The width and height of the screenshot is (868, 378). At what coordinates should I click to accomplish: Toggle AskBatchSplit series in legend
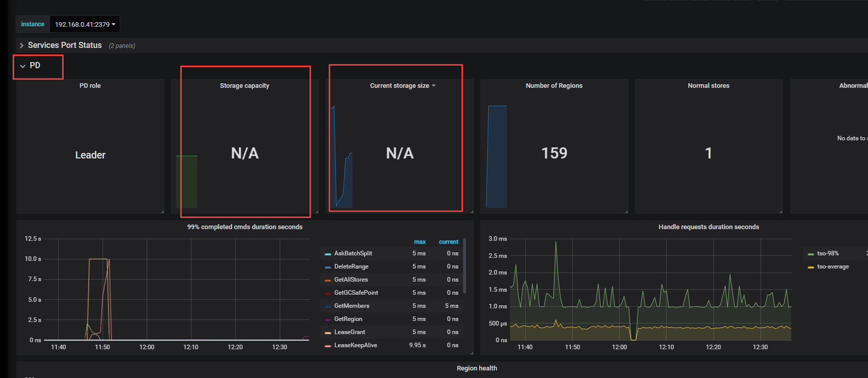pos(353,253)
